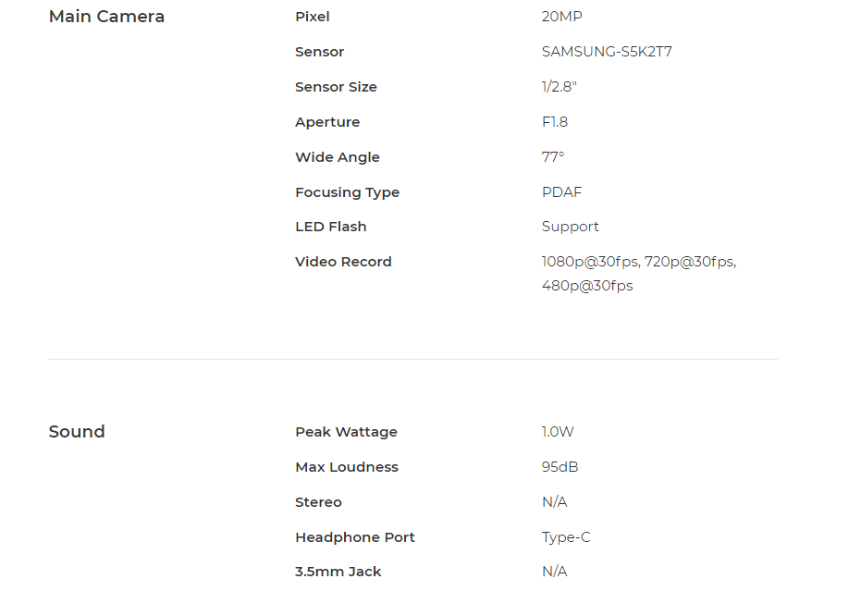Click the 95dB max loudness value
This screenshot has height=616, width=849.
pyautogui.click(x=560, y=466)
